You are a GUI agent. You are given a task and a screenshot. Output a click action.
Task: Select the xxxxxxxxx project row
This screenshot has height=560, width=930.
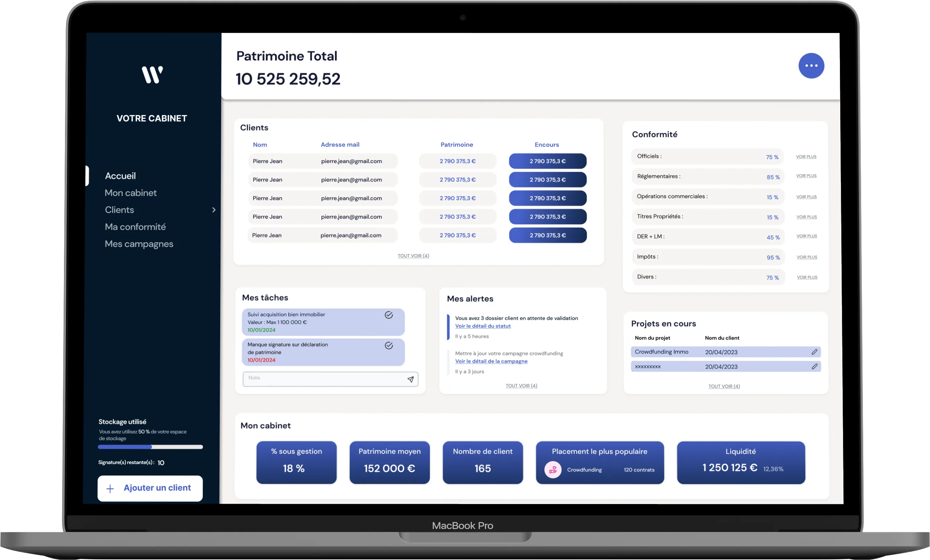pos(726,366)
